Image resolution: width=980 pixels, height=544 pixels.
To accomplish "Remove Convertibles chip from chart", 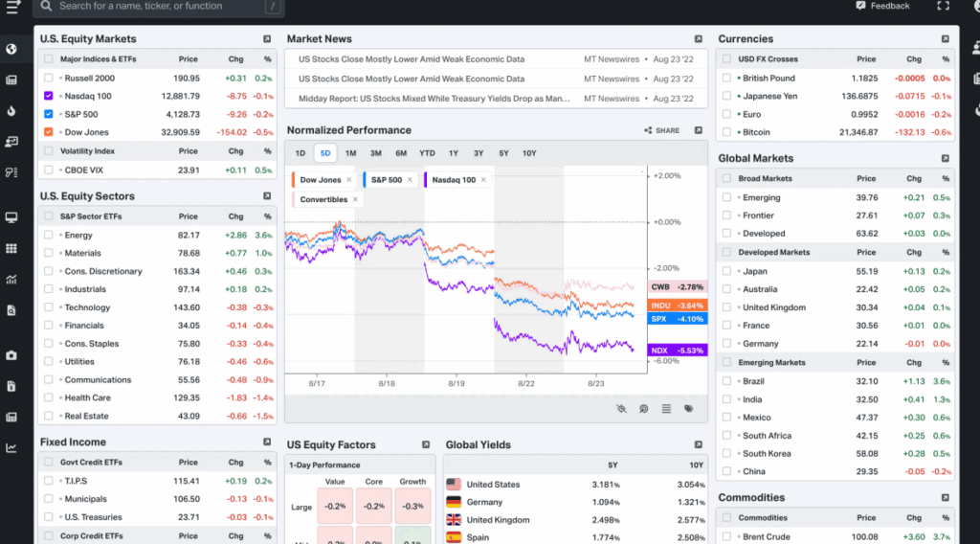I will pyautogui.click(x=355, y=199).
